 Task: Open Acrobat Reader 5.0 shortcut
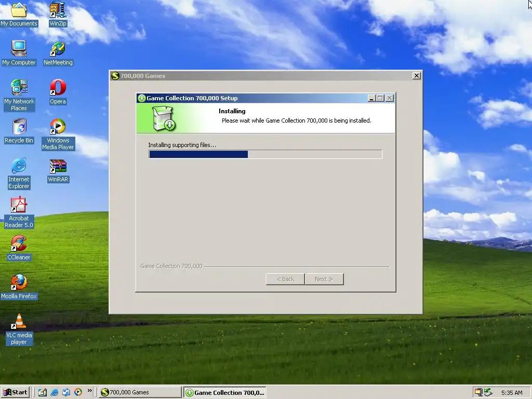19,212
